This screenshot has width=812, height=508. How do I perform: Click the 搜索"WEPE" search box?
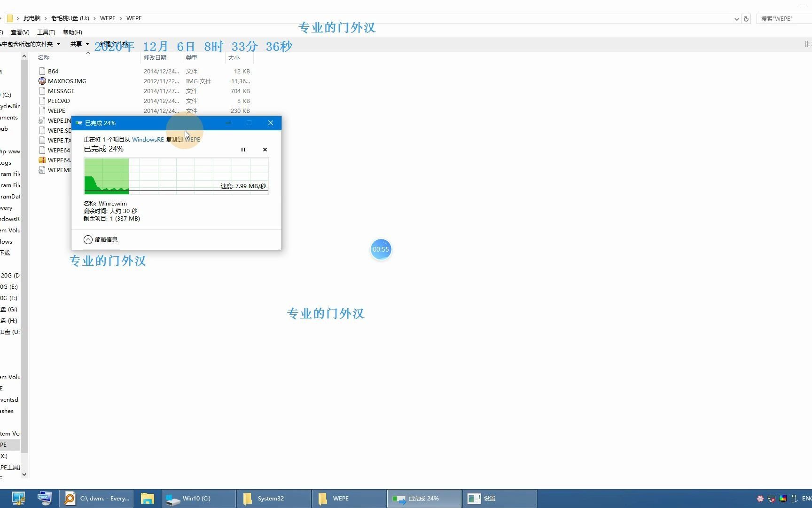point(783,18)
